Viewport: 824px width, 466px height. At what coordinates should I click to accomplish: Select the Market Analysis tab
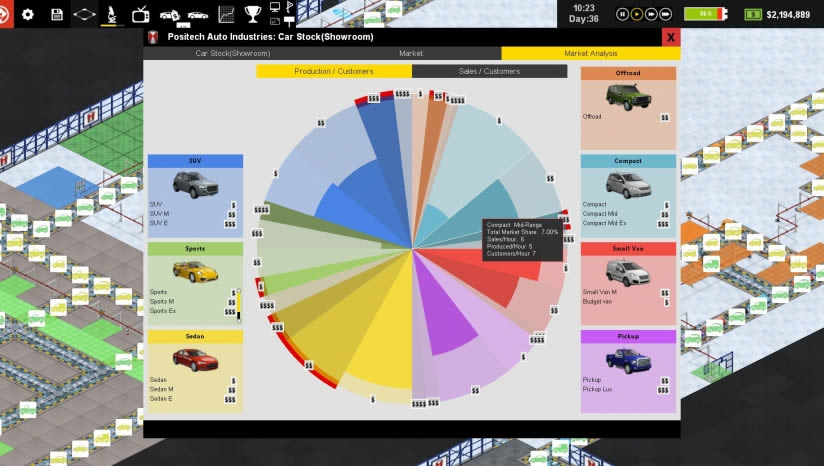pos(591,53)
